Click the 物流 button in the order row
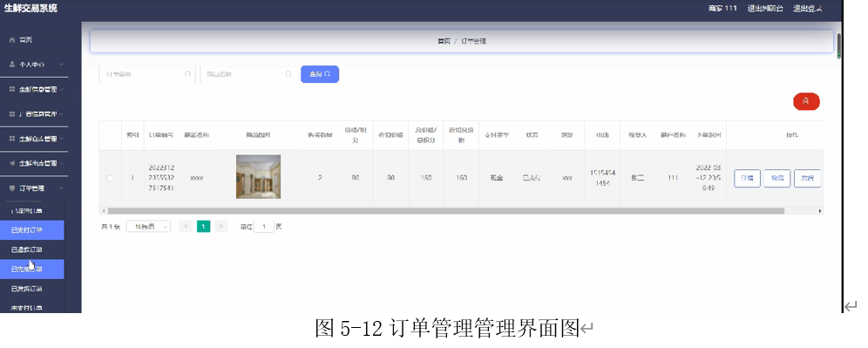 (777, 179)
